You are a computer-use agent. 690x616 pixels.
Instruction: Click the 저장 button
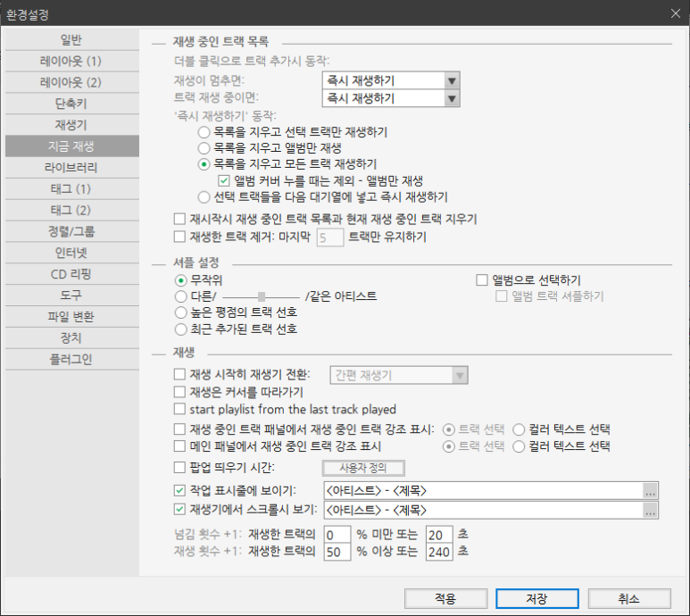coord(537,599)
